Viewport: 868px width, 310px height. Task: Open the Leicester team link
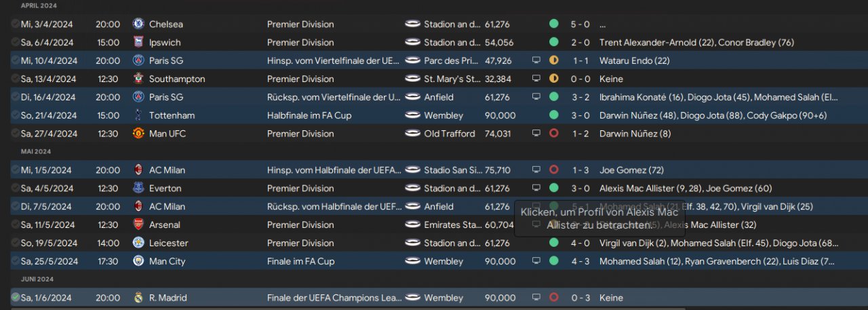click(168, 243)
